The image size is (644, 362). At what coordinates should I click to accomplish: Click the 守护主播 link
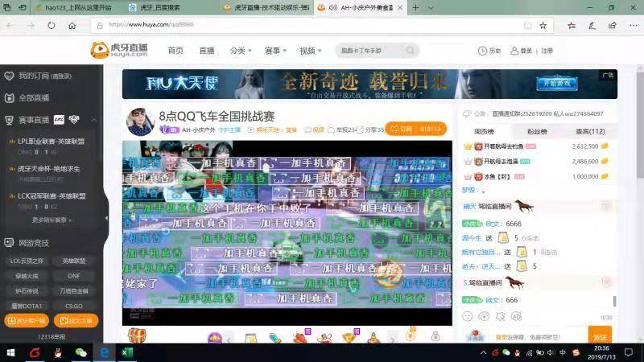pos(229,130)
